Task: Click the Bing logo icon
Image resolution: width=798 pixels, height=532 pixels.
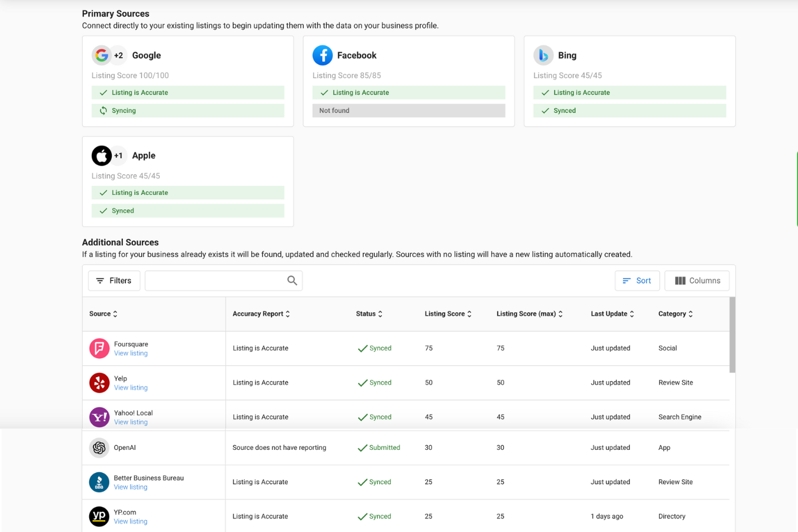Action: pyautogui.click(x=543, y=55)
